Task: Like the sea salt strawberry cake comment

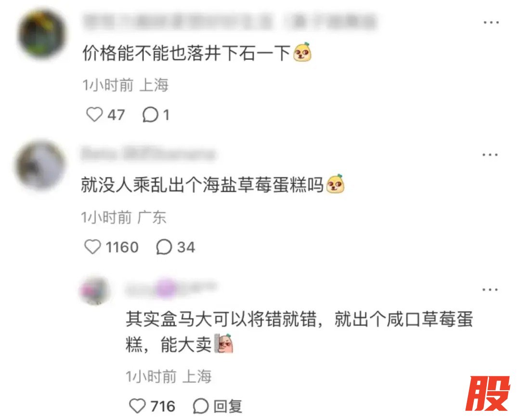Action: [92, 247]
